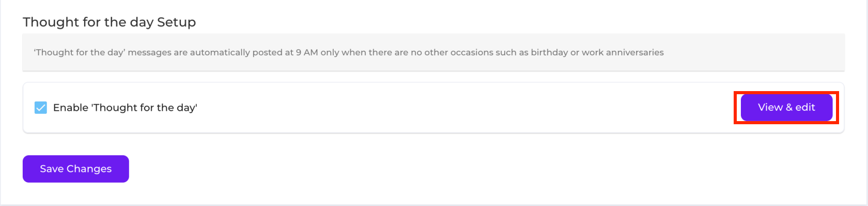Click the blue checkmark icon
Viewport: 868px width, 206px height.
[41, 108]
